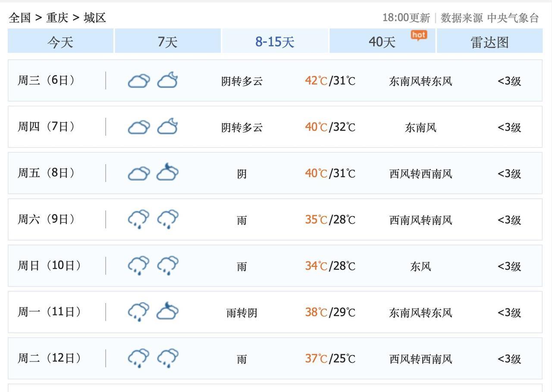
Task: Click the 重庆 breadcrumb link
Action: (x=57, y=18)
